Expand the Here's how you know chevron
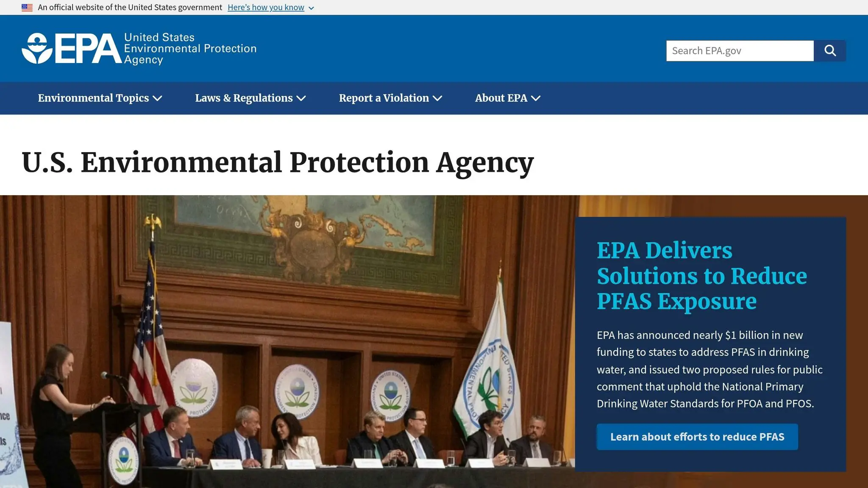The width and height of the screenshot is (868, 488). pyautogui.click(x=311, y=8)
